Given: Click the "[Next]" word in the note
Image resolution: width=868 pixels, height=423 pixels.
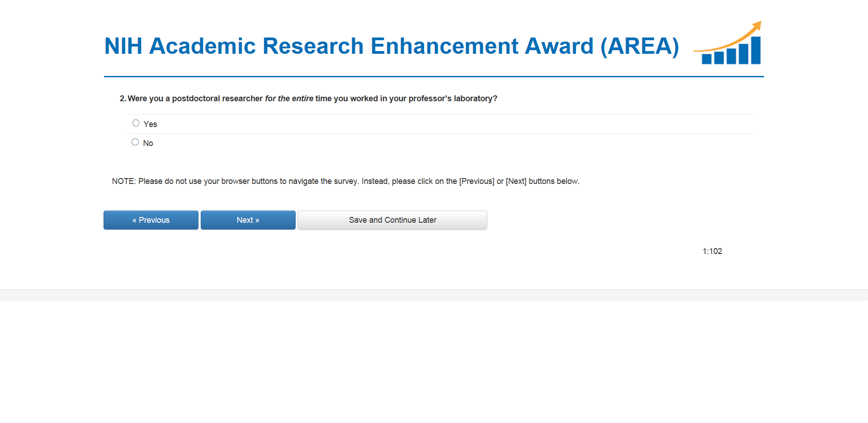Looking at the screenshot, I should click(x=516, y=181).
